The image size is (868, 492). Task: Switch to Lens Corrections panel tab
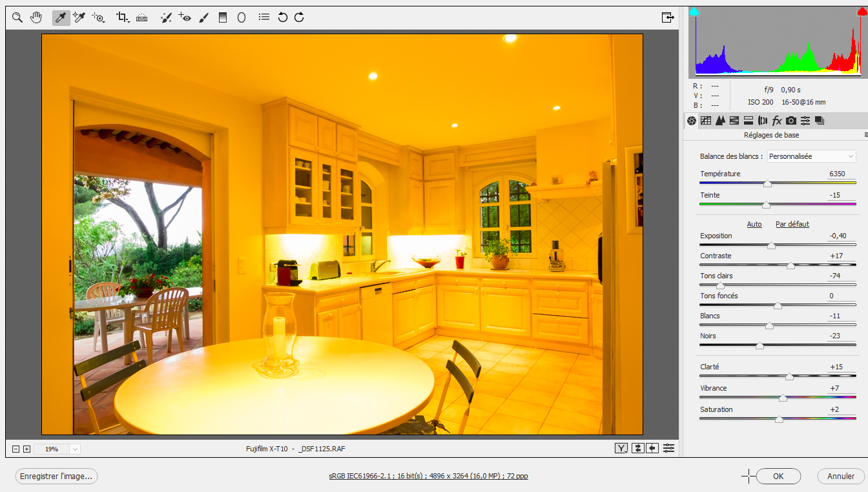[763, 121]
